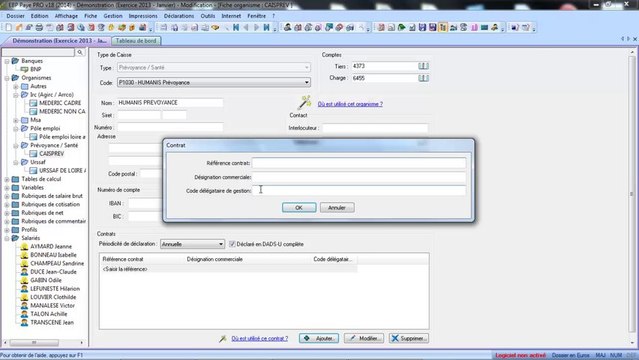Image resolution: width=639 pixels, height=360 pixels.
Task: Go to last record navigation arrow
Action: [x=267, y=28]
